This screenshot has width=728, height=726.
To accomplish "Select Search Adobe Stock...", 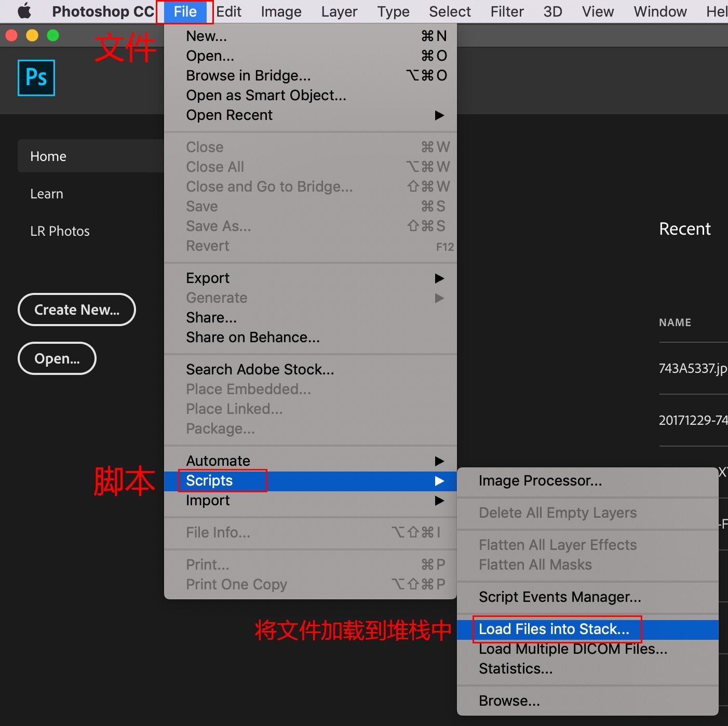I will (x=311, y=369).
